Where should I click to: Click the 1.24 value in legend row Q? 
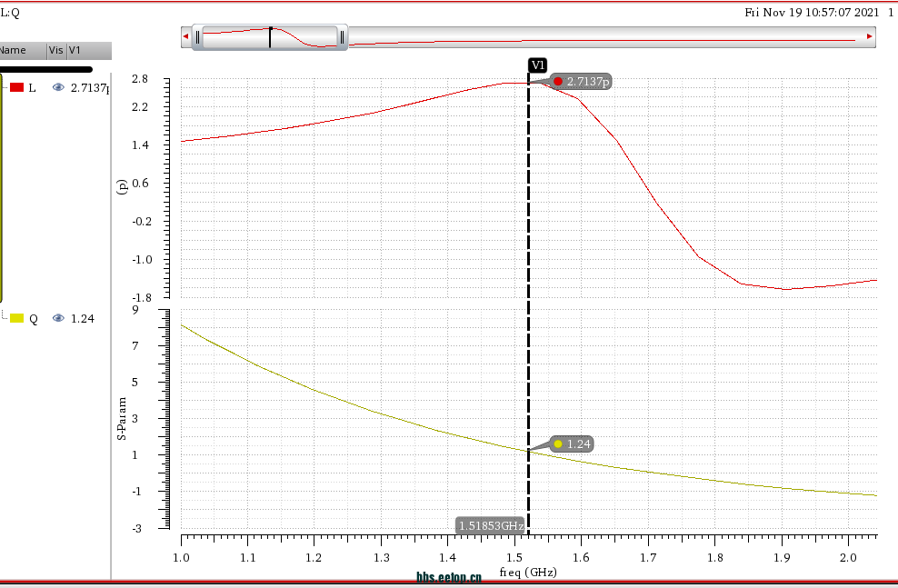click(x=83, y=318)
